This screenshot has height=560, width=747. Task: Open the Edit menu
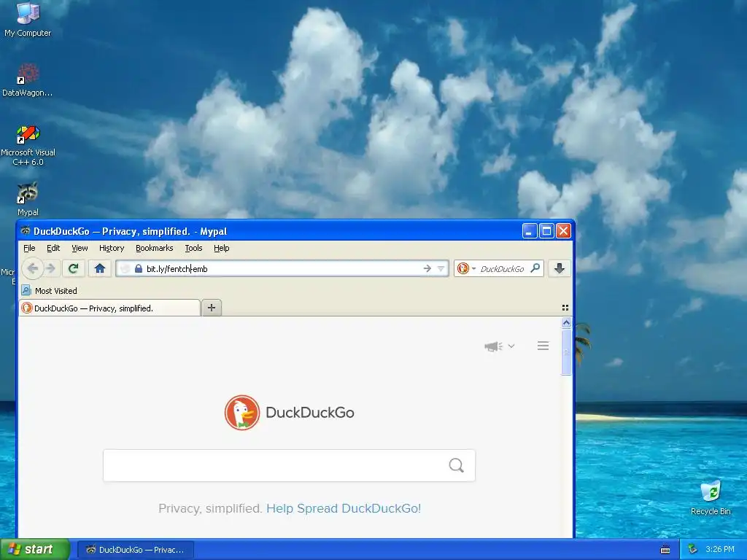point(53,248)
